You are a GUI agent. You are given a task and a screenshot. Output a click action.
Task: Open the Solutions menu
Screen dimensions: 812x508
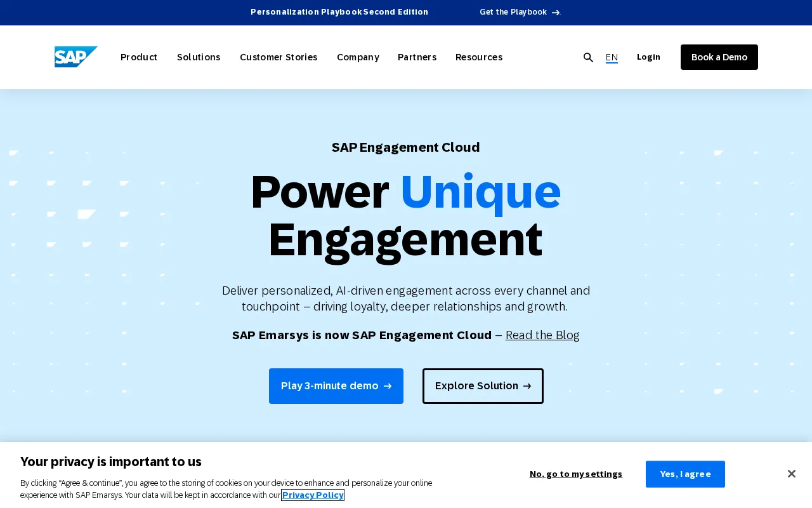199,57
